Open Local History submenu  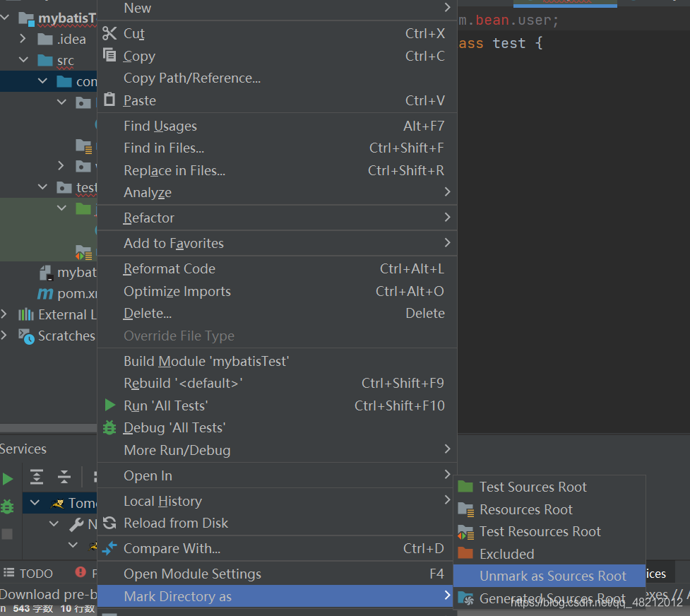click(x=277, y=501)
